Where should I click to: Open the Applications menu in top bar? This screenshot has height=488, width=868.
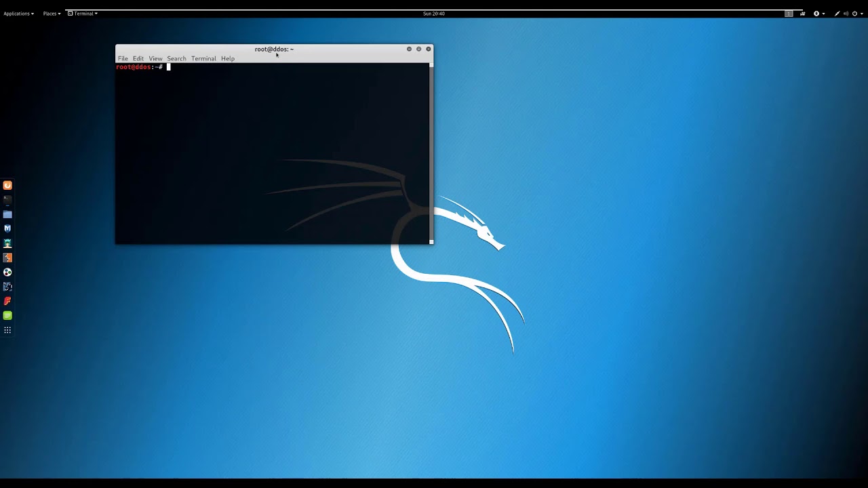point(18,14)
